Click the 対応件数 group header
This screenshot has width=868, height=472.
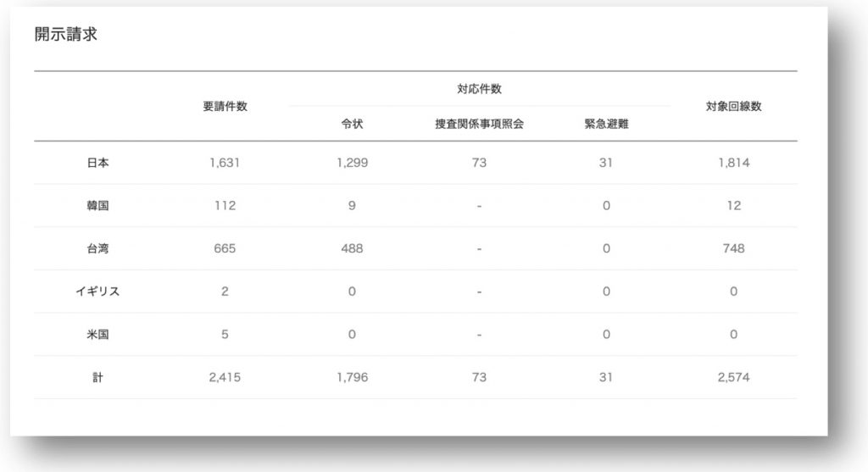pyautogui.click(x=480, y=88)
